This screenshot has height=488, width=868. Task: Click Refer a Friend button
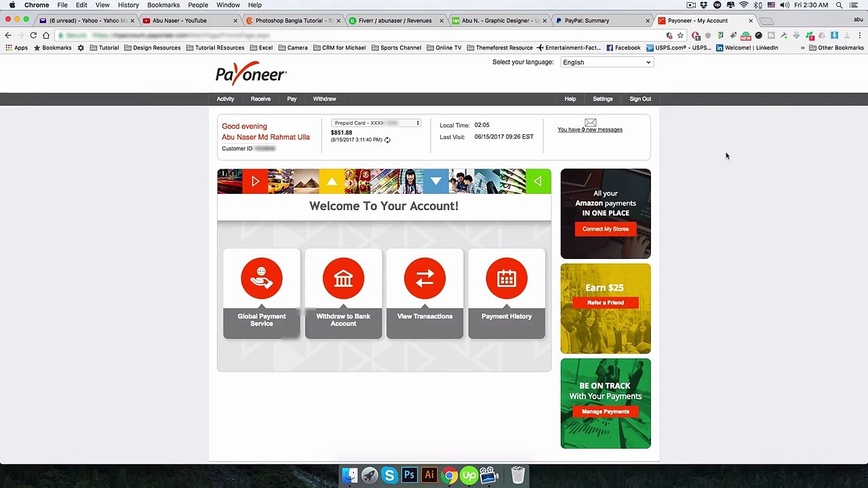tap(606, 303)
